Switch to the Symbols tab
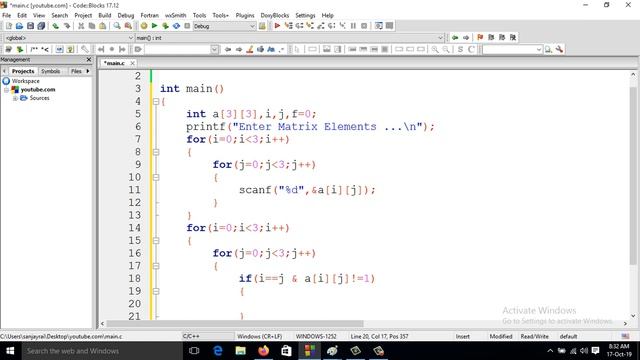Viewport: 640px width, 360px height. click(x=51, y=71)
